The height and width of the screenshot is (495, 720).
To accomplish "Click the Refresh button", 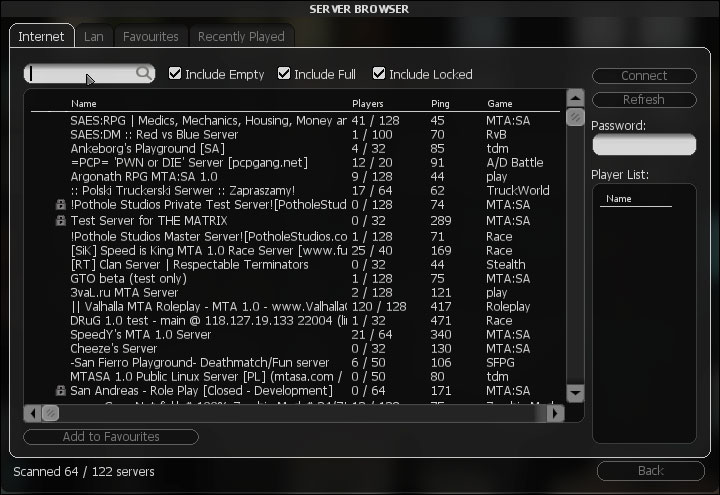I will (x=644, y=100).
